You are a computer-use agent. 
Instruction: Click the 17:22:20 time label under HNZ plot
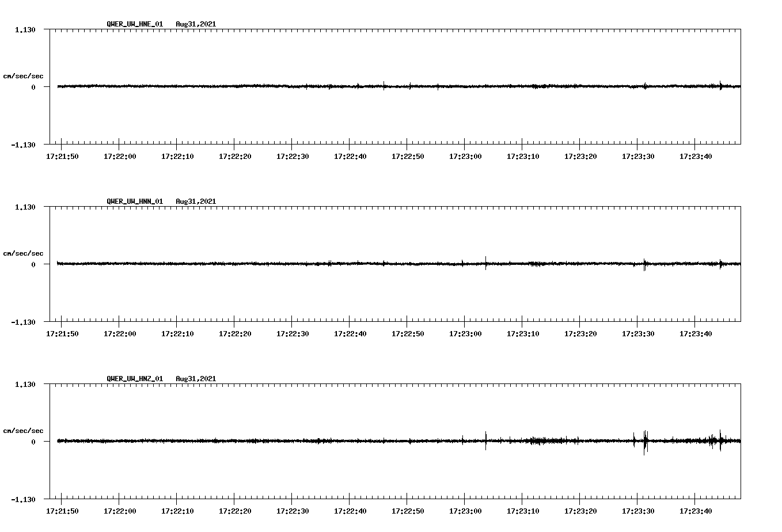(x=235, y=511)
